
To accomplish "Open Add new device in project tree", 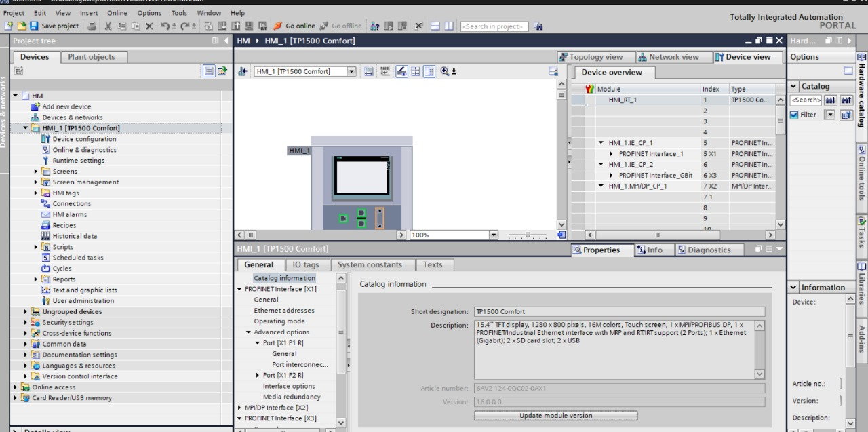I will tap(66, 106).
